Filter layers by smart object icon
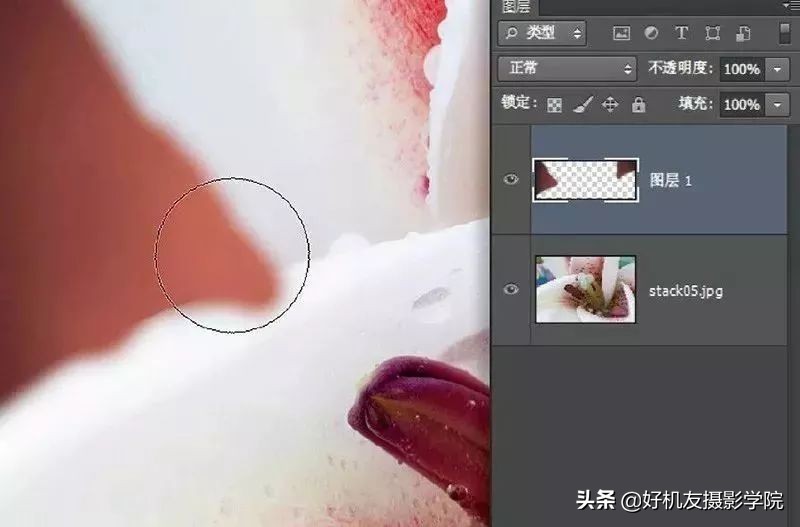 click(743, 34)
